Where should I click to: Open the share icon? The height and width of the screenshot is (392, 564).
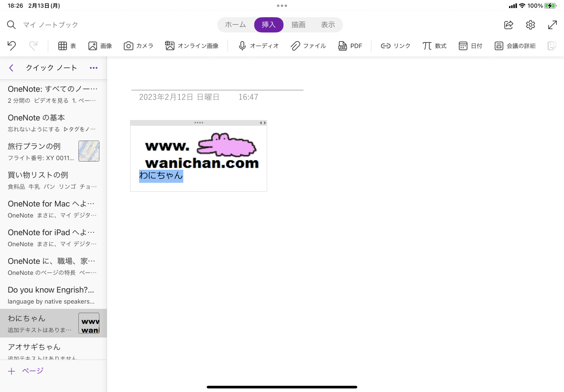coord(509,25)
